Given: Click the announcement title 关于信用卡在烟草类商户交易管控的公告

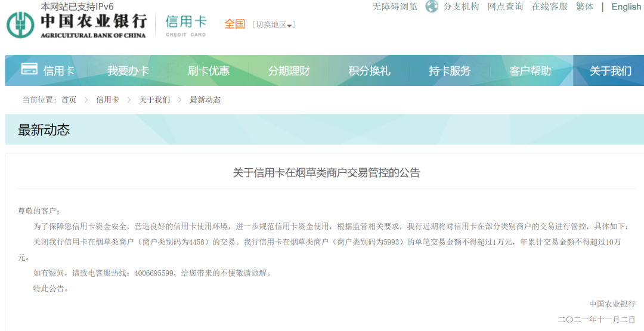Looking at the screenshot, I should [327, 173].
